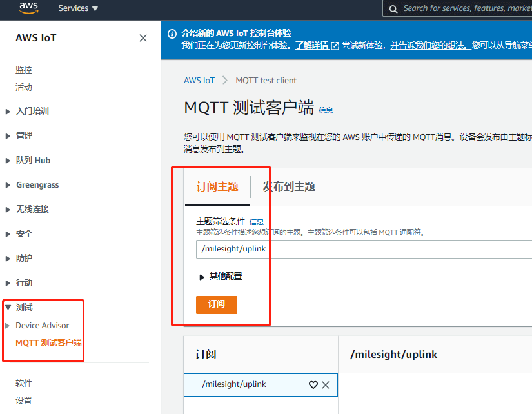Switch to the 订阅主题 tab
The image size is (532, 414).
coord(217,186)
